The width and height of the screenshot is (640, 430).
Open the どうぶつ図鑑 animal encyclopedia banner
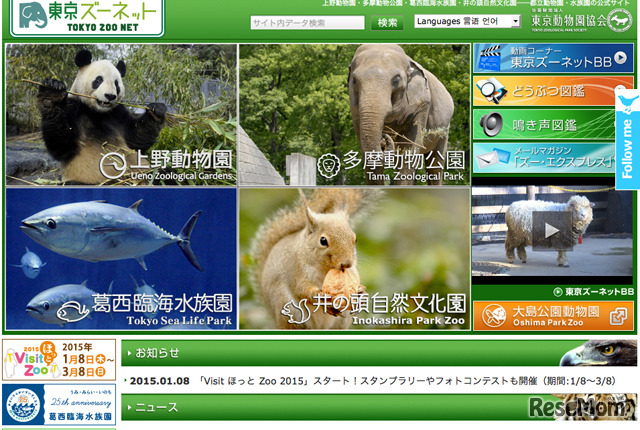click(x=544, y=91)
